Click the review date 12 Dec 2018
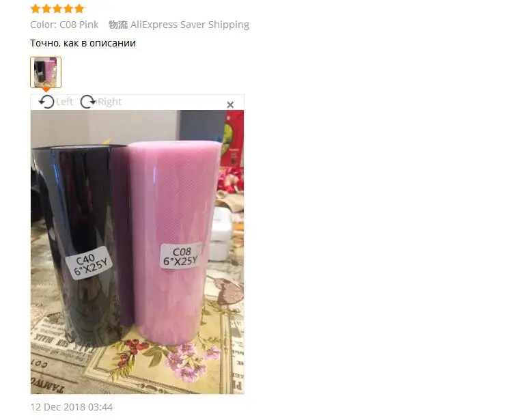This screenshot has height=420, width=517. point(72,407)
